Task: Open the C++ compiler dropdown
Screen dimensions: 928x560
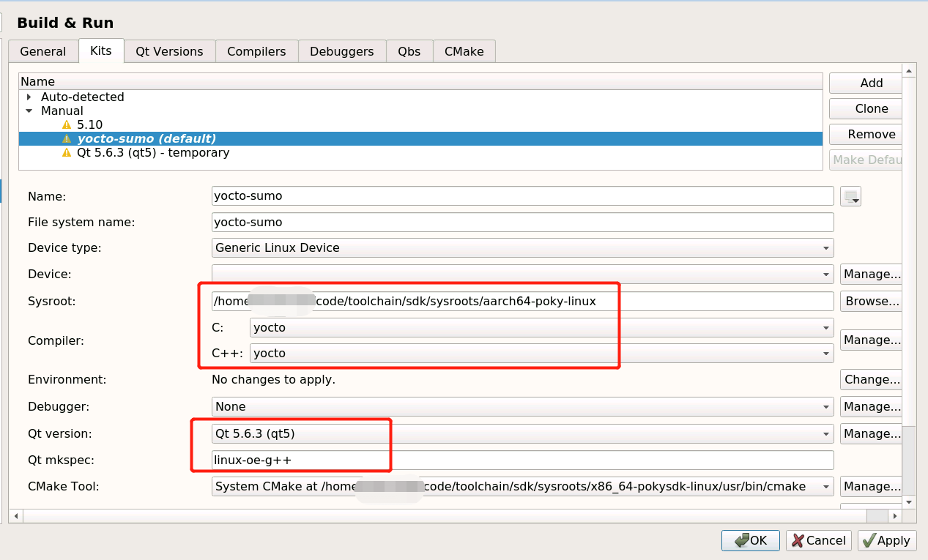Action: (825, 353)
